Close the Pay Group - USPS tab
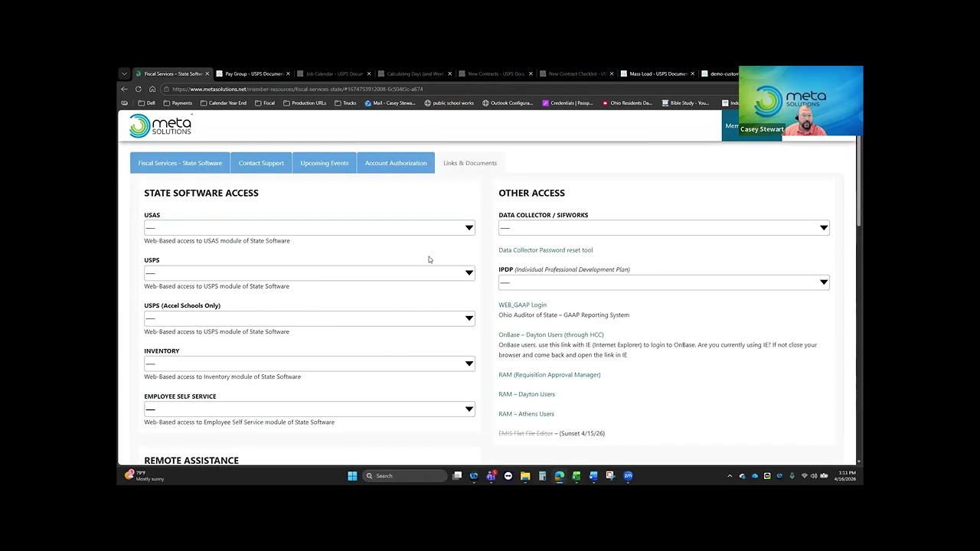 288,73
